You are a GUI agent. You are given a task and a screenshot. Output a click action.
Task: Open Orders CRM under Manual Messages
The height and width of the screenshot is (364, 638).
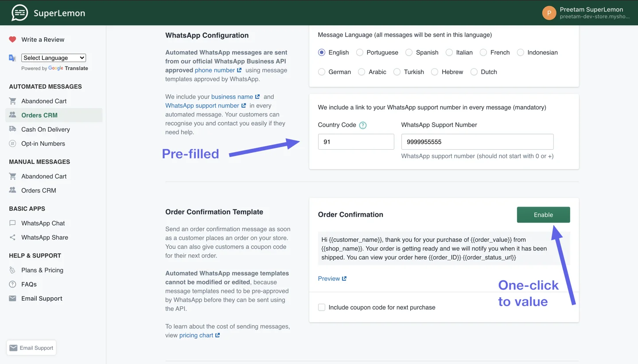click(39, 190)
